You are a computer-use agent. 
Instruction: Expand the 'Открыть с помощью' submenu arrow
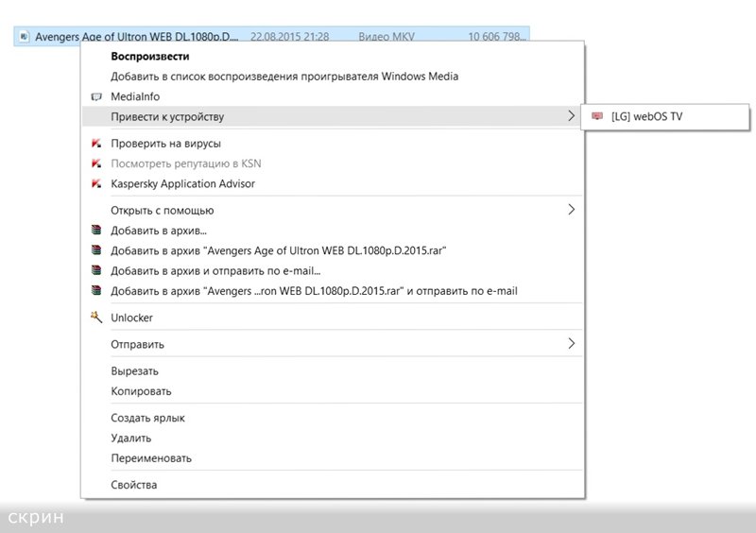(x=571, y=210)
